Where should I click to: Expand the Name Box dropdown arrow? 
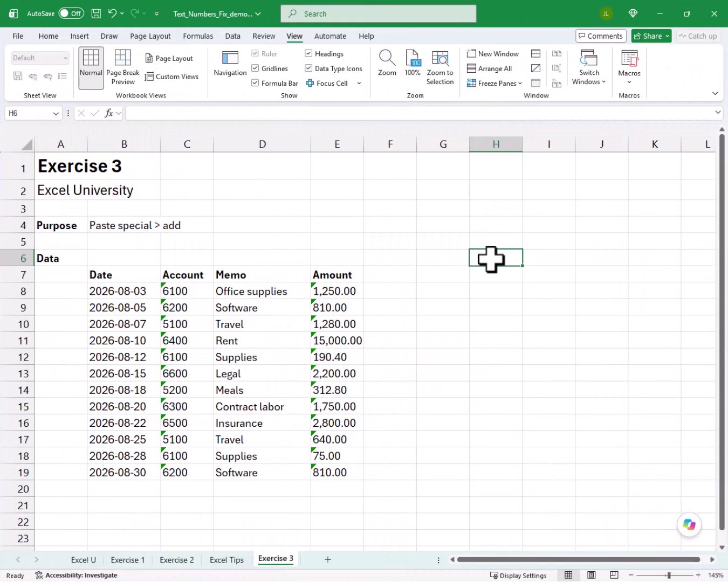pyautogui.click(x=56, y=113)
